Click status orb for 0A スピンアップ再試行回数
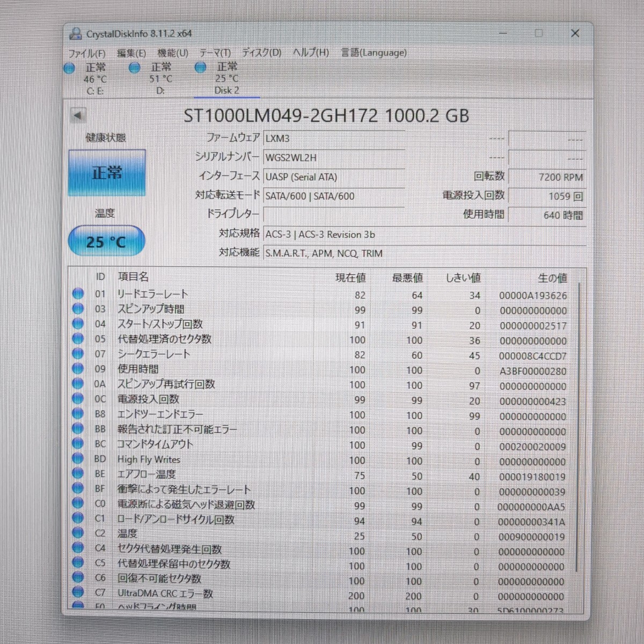644x644 pixels. [78, 384]
